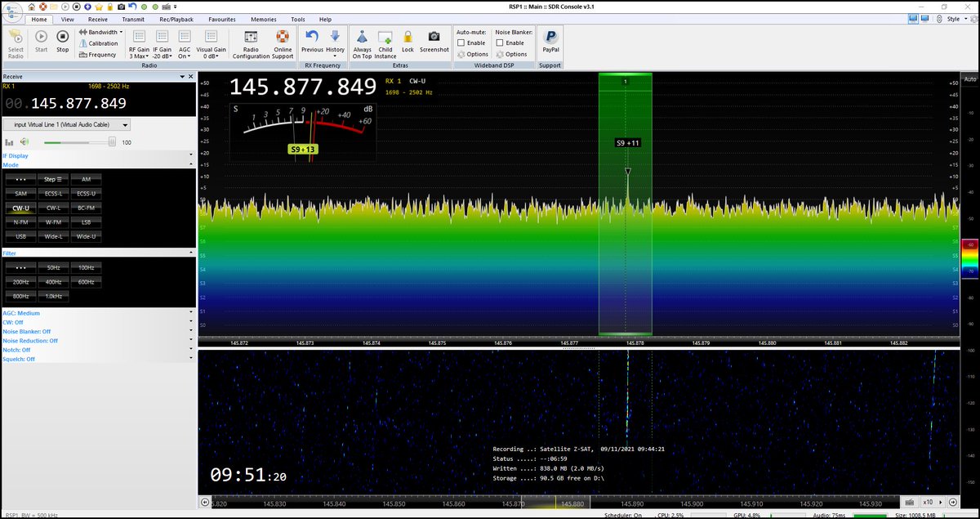The height and width of the screenshot is (519, 980).
Task: Switch to the Favourites tab
Action: click(222, 19)
